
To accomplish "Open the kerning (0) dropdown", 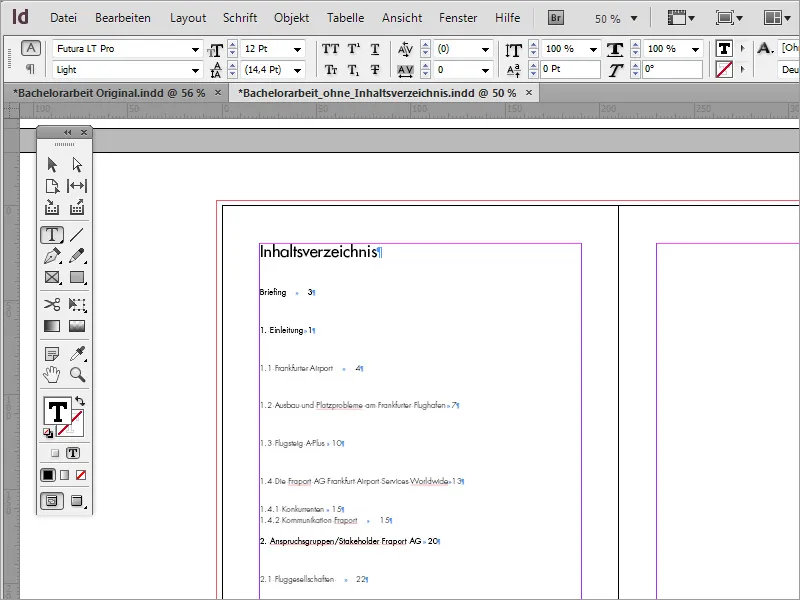I will pyautogui.click(x=485, y=49).
